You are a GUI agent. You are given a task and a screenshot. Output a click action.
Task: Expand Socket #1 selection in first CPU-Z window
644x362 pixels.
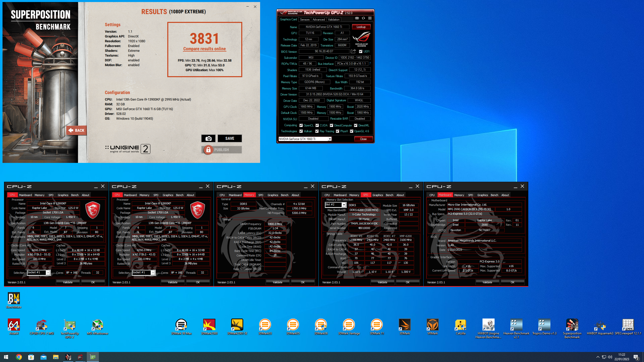[x=39, y=273]
